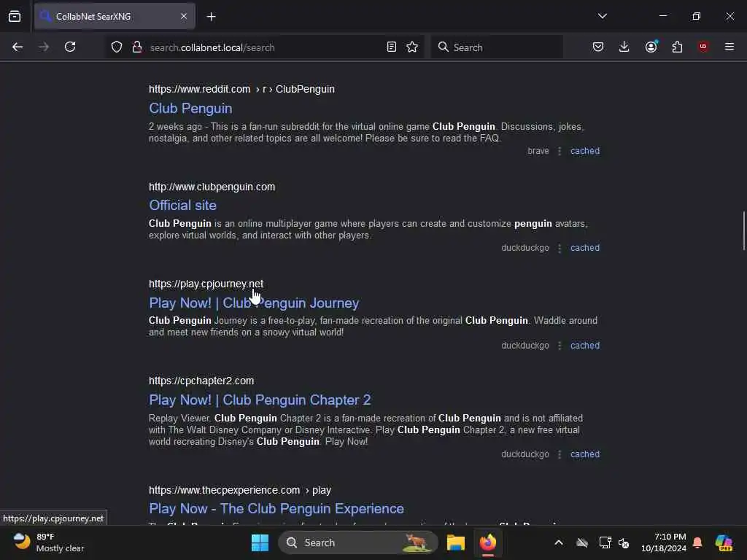Open the Windows Start menu
The width and height of the screenshot is (747, 560).
point(260,542)
